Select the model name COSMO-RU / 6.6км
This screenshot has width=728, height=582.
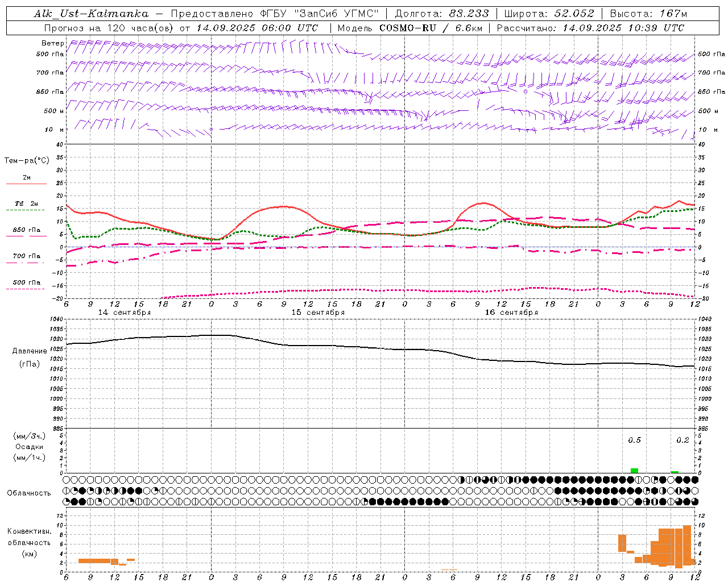tap(431, 28)
